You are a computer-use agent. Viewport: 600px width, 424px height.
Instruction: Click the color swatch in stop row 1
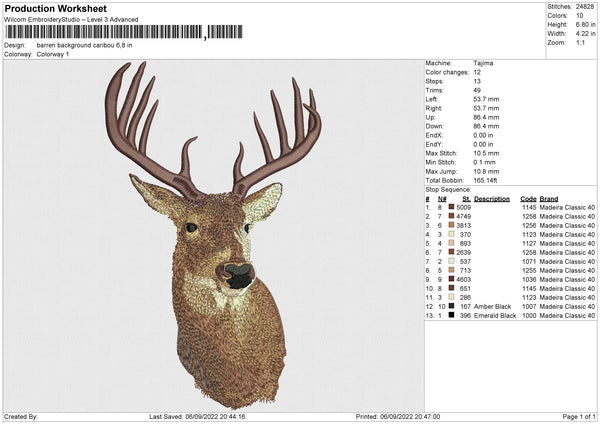pyautogui.click(x=452, y=207)
